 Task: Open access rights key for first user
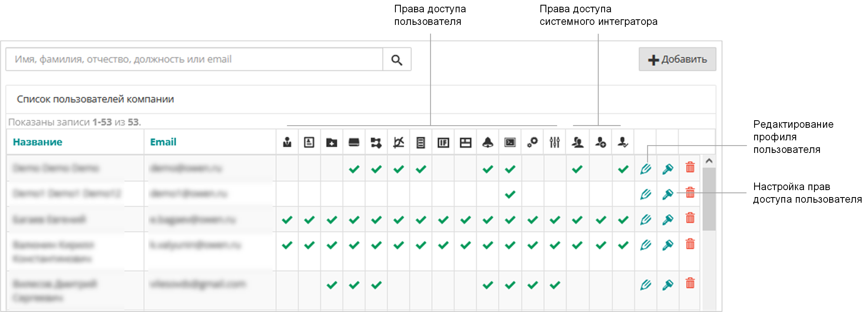[x=667, y=169]
